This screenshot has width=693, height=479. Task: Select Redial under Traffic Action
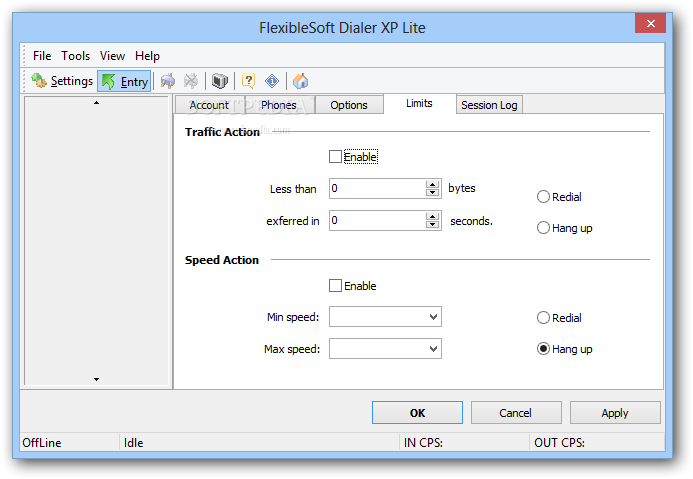[x=543, y=197]
